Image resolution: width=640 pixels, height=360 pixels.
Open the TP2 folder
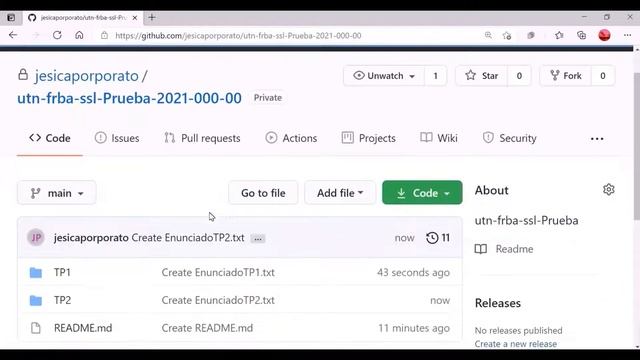(x=62, y=300)
